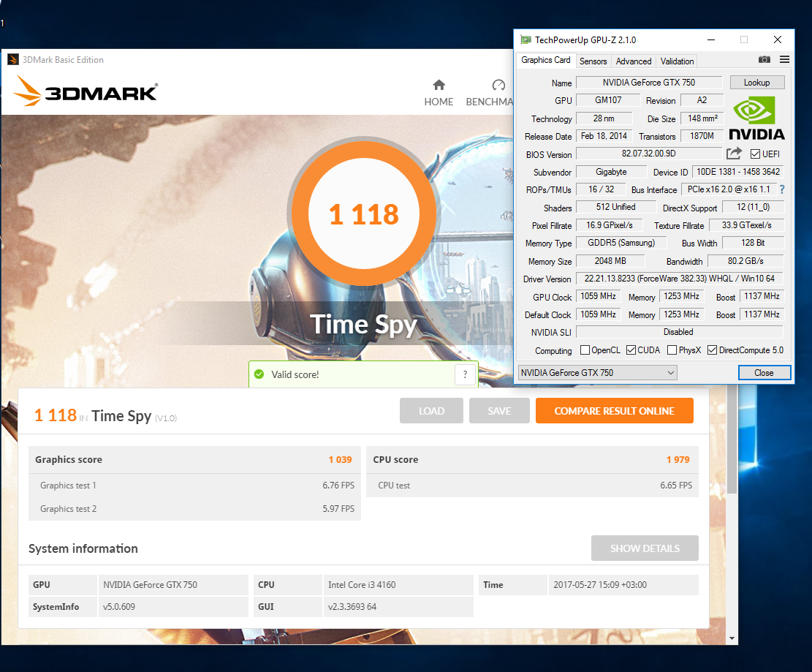The width and height of the screenshot is (812, 672).
Task: Switch to the Sensors tab
Action: coord(593,61)
